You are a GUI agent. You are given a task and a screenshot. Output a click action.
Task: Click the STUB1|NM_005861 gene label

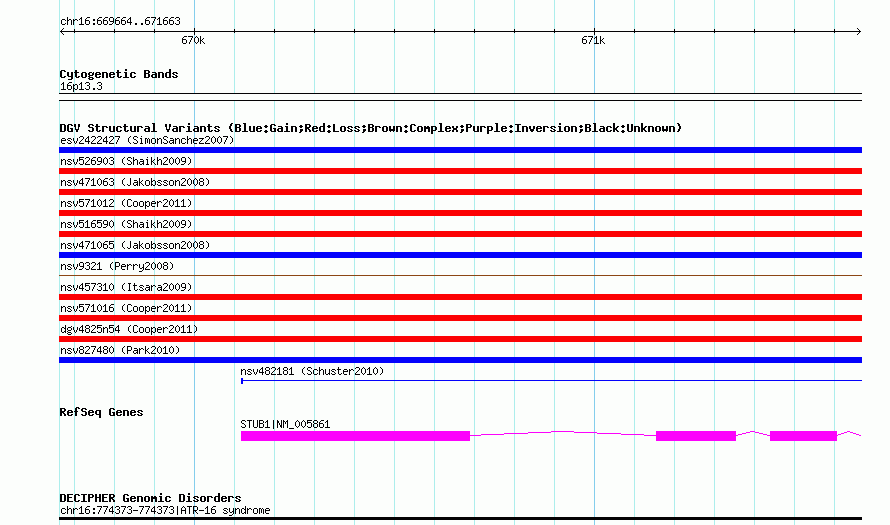285,424
